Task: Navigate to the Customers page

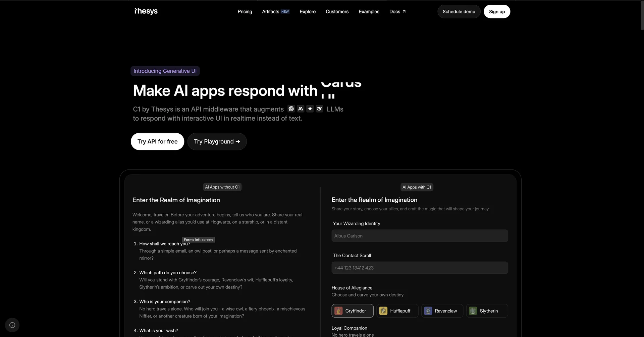Action: click(x=337, y=11)
